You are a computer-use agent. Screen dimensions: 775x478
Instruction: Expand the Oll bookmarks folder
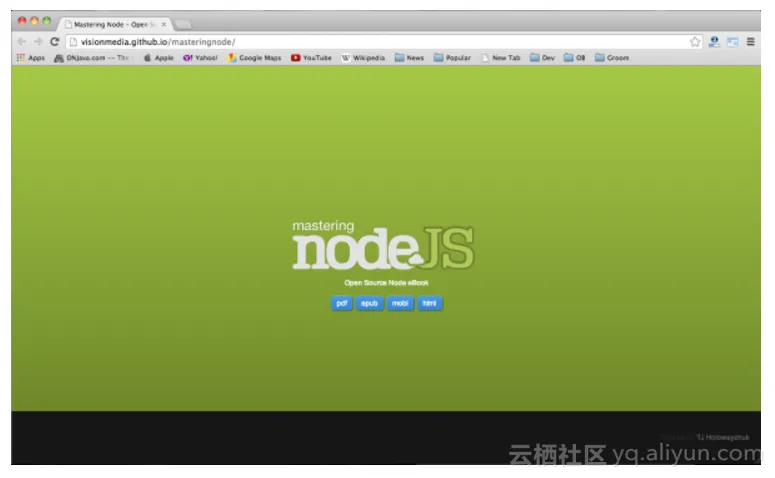pos(574,58)
